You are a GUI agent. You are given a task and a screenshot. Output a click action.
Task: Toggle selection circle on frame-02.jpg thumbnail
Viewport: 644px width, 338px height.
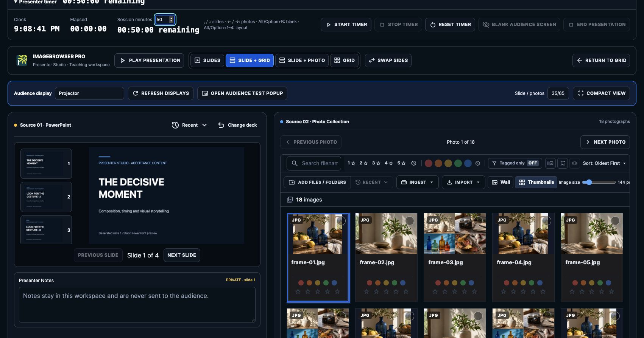[x=410, y=221]
